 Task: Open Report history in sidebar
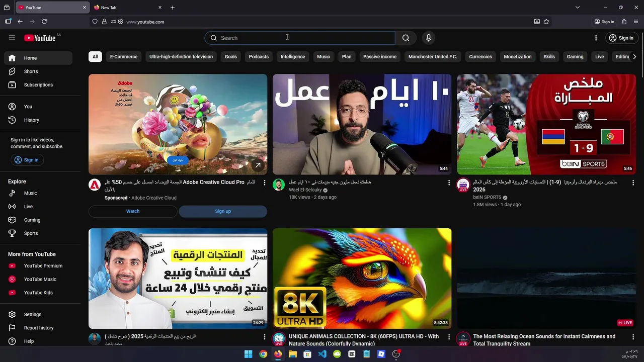tap(38, 328)
